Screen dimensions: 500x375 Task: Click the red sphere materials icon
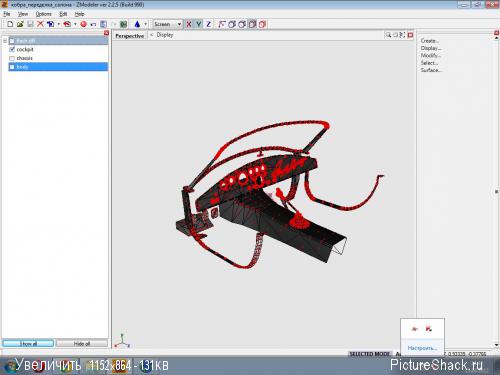[x=83, y=24]
